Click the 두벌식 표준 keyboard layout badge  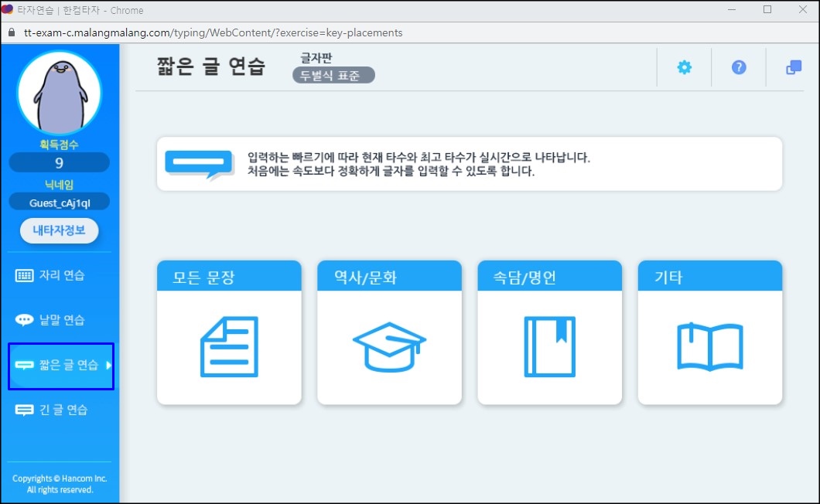pyautogui.click(x=333, y=75)
